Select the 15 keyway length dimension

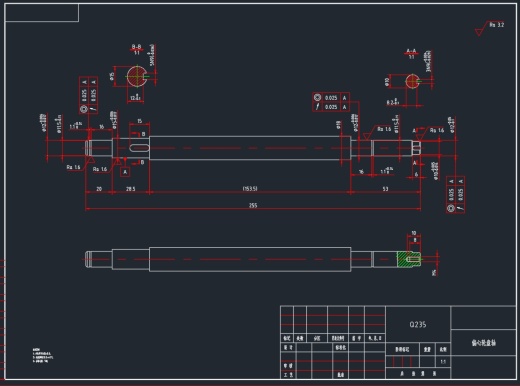(139, 121)
